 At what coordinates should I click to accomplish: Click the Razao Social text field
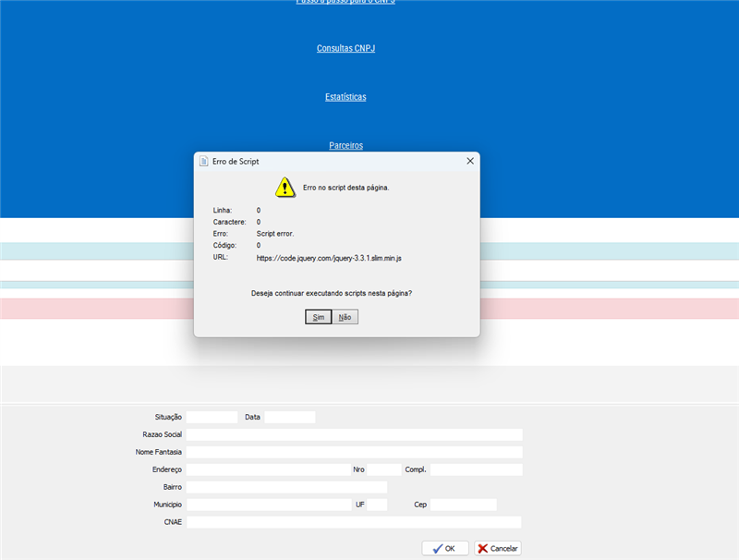click(354, 434)
